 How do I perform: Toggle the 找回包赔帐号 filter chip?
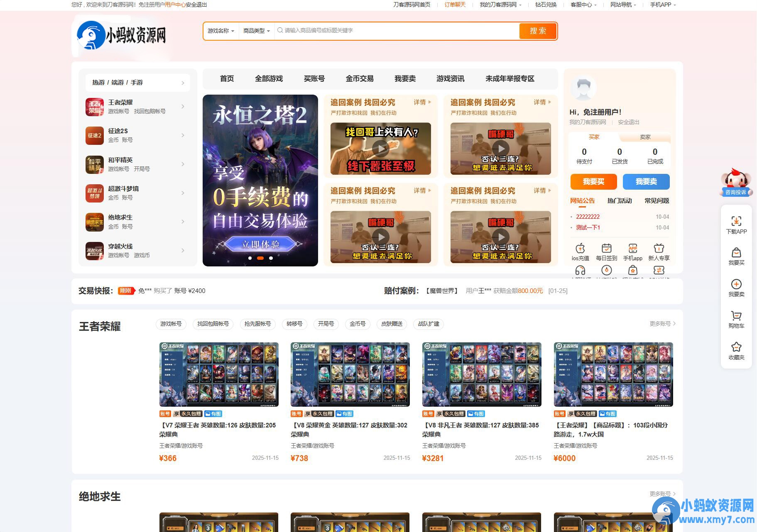(x=213, y=324)
